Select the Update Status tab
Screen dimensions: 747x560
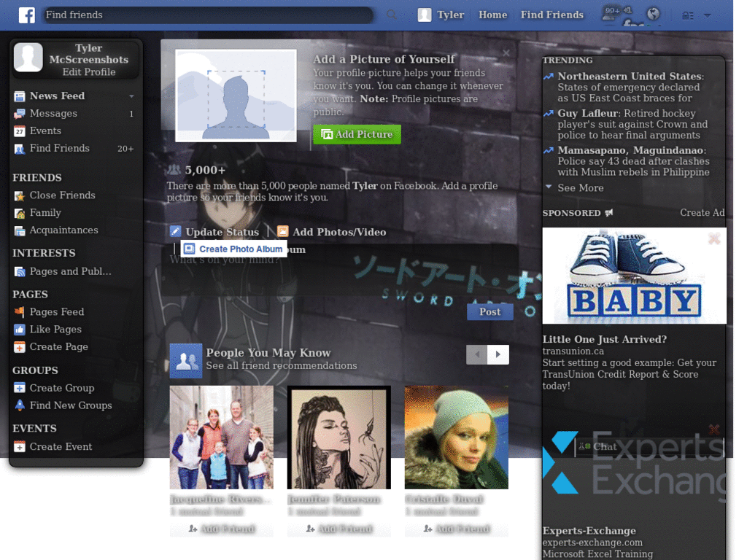tap(222, 232)
